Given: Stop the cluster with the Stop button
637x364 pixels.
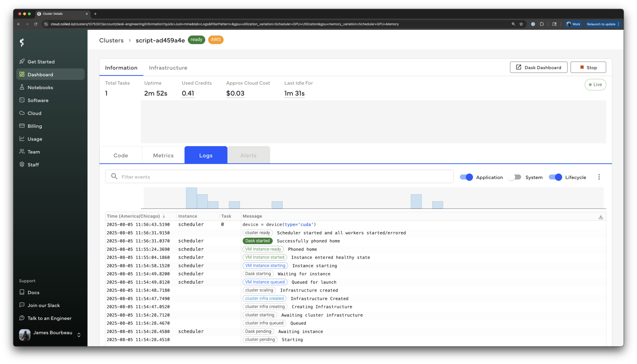Looking at the screenshot, I should pyautogui.click(x=588, y=67).
